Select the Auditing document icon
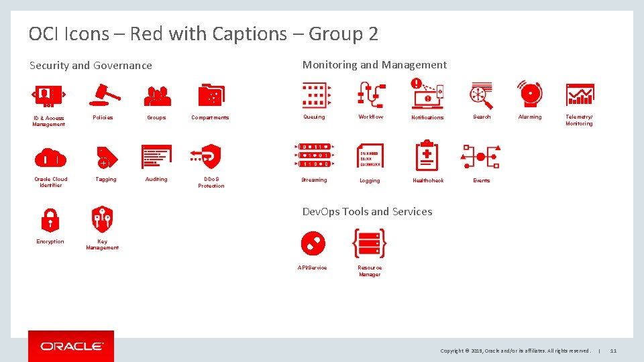The height and width of the screenshot is (362, 644). pos(156,156)
